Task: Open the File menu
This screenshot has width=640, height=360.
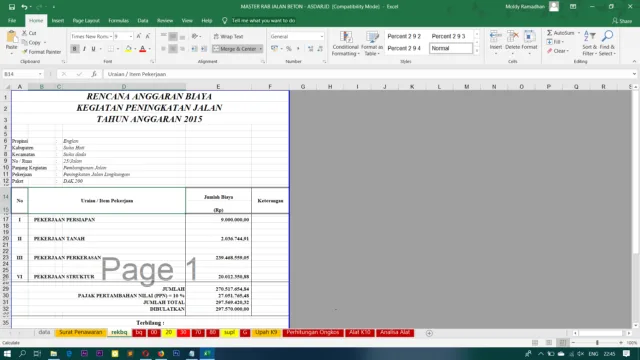Action: pyautogui.click(x=12, y=20)
